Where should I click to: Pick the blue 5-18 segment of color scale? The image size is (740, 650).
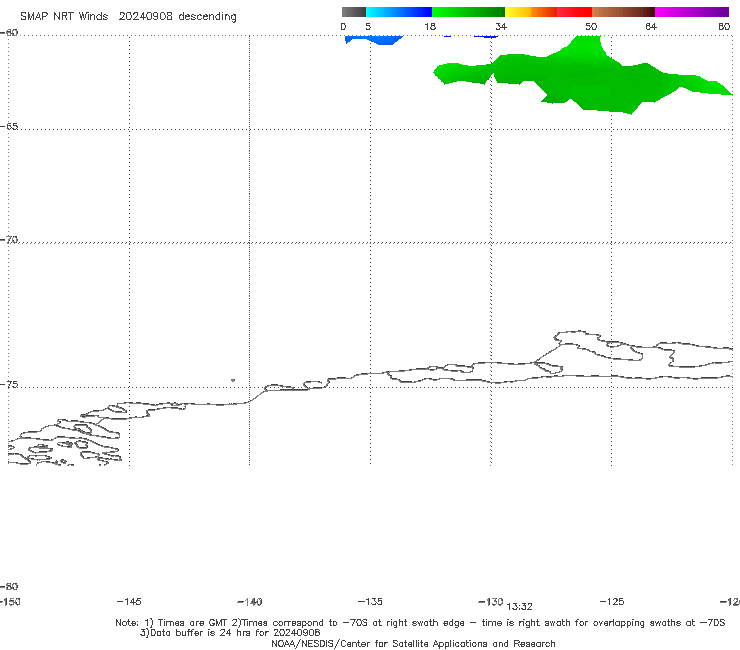click(399, 12)
